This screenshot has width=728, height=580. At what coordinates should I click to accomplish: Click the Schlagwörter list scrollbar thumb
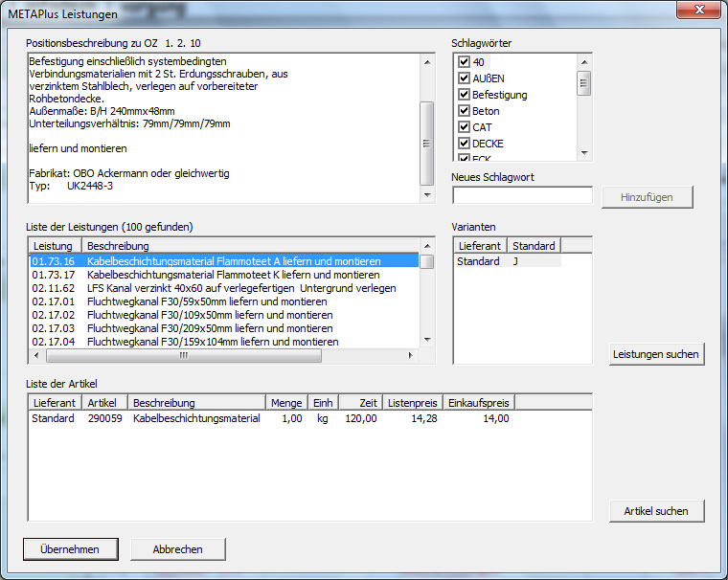[584, 83]
